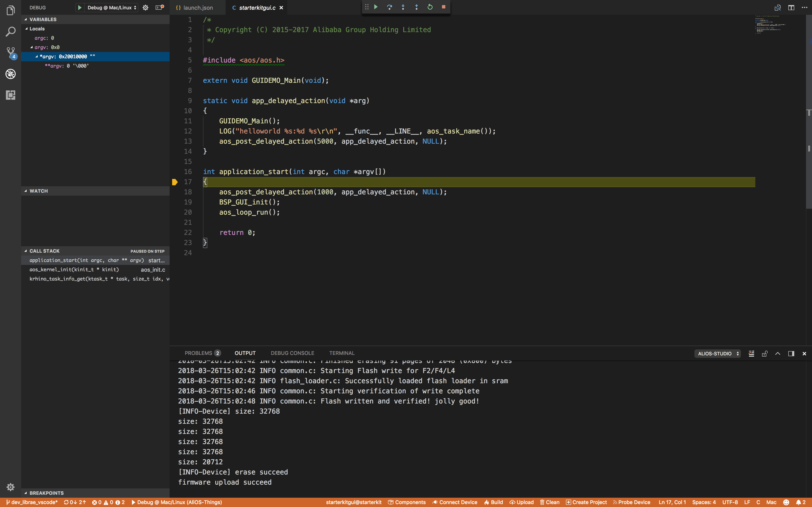Select aos_kernel_init call stack frame
The width and height of the screenshot is (812, 507).
[x=74, y=270]
